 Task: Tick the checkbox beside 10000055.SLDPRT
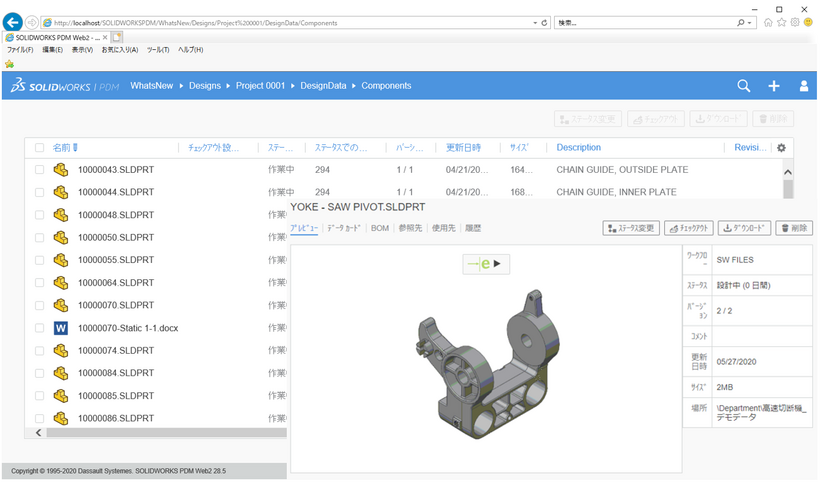click(39, 260)
